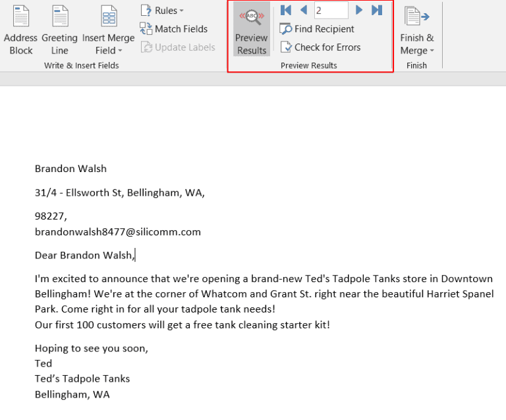
Task: Expand the Rules dropdown
Action: pos(162,11)
